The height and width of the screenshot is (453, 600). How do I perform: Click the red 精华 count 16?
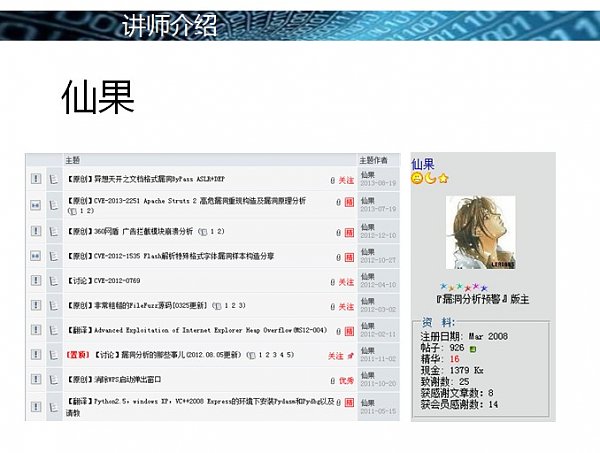454,359
